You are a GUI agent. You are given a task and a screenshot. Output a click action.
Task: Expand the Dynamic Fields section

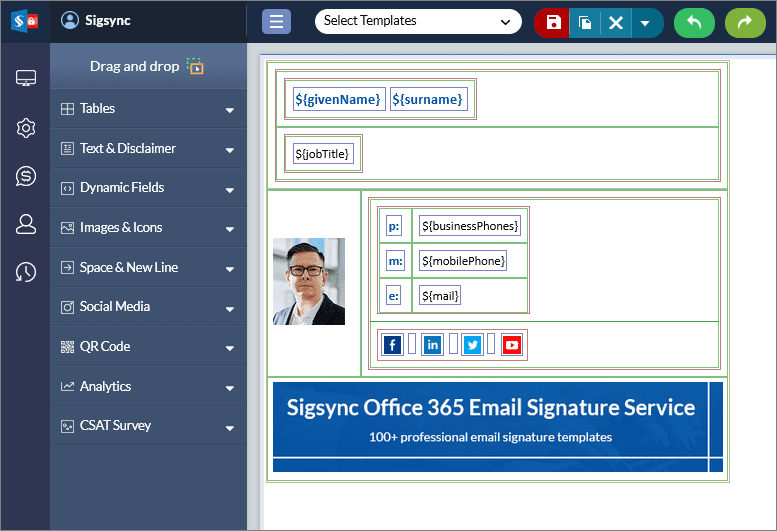coord(148,188)
